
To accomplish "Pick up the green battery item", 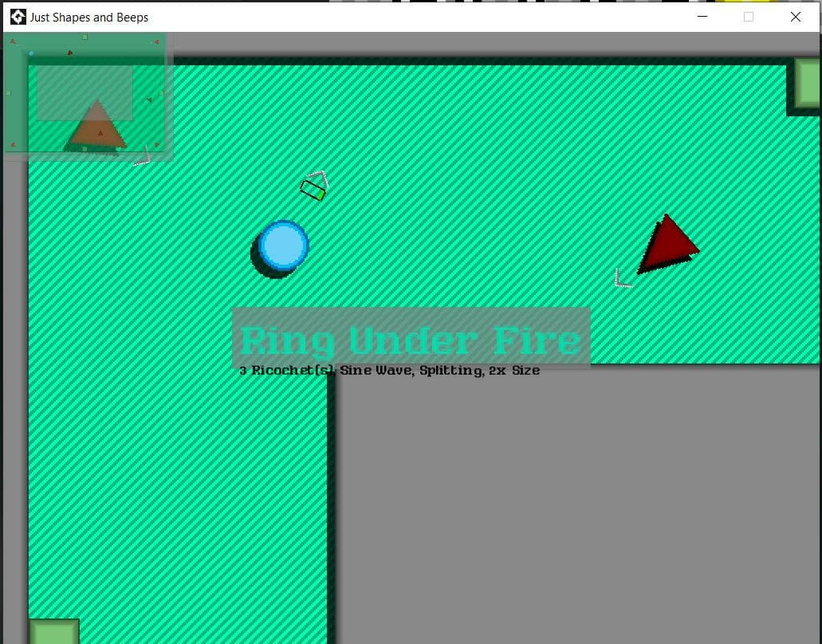I will coord(313,190).
